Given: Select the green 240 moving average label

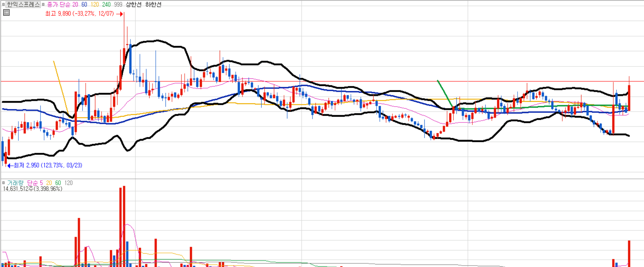Looking at the screenshot, I should [106, 4].
